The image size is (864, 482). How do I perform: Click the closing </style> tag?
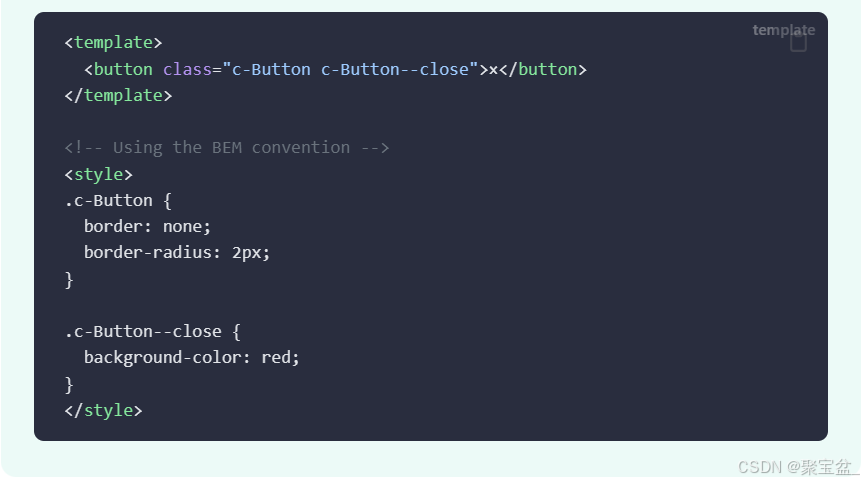pos(103,410)
